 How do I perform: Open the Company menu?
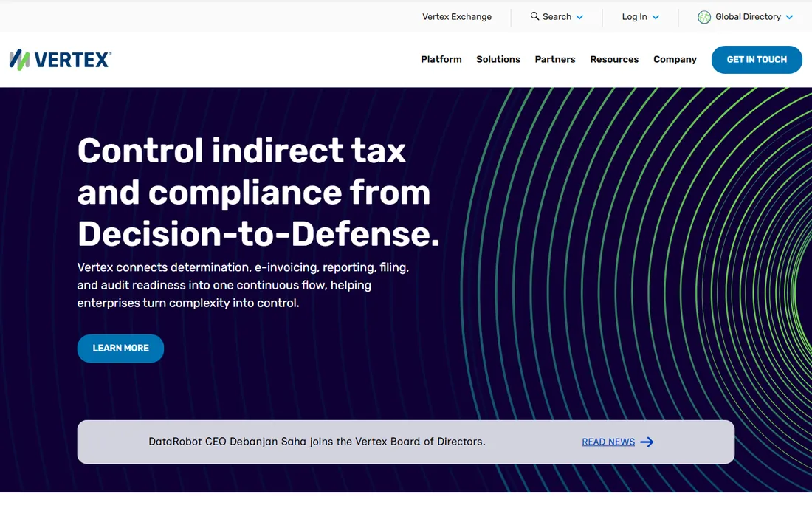click(x=675, y=60)
